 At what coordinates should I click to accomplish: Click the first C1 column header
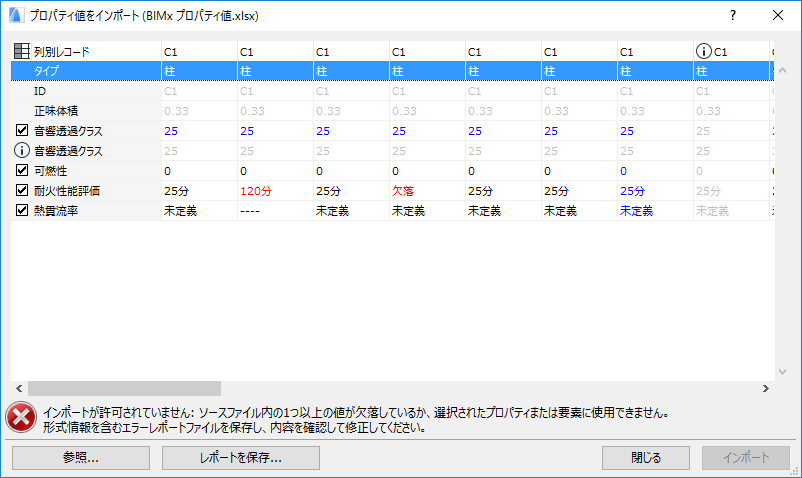[x=170, y=52]
